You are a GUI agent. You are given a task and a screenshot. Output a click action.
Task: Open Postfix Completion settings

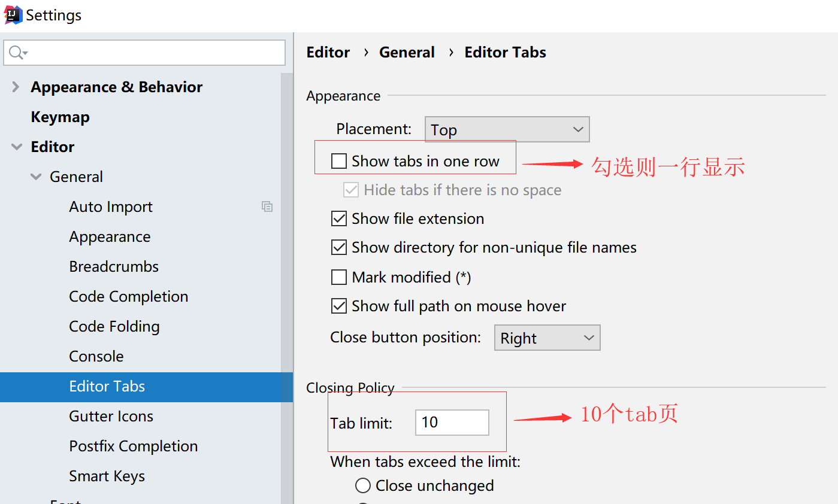tap(133, 447)
